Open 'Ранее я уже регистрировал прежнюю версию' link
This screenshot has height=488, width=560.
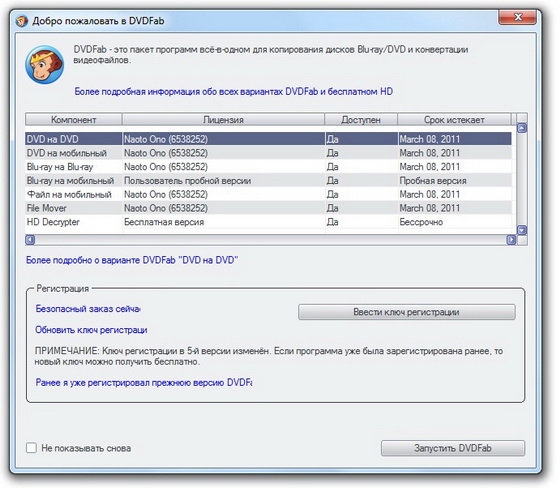144,383
